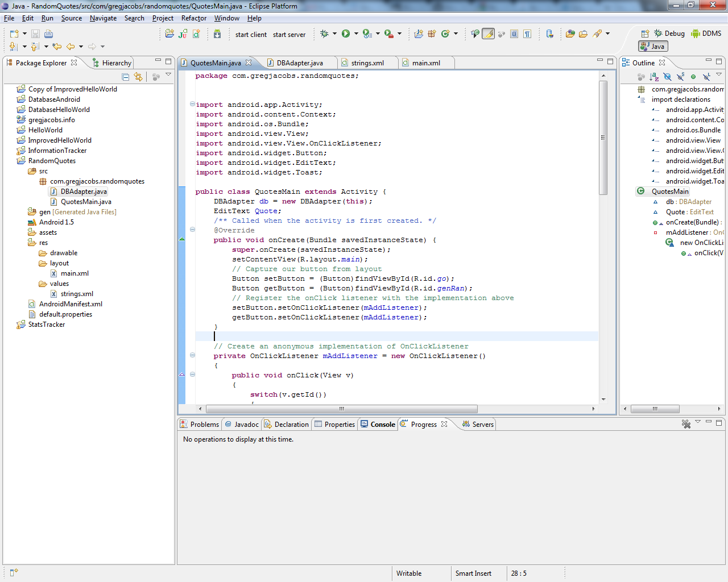The image size is (728, 582).
Task: Click the start server button
Action: pyautogui.click(x=289, y=34)
